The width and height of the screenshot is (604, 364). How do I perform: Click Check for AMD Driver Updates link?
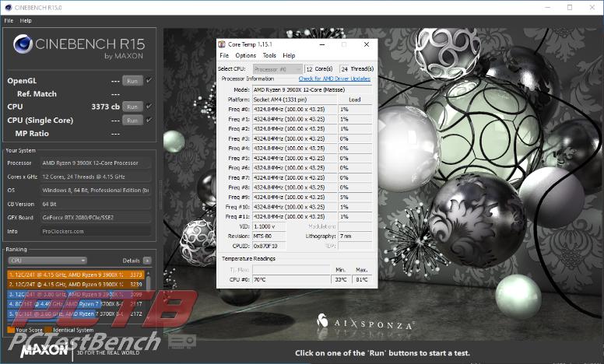click(x=335, y=79)
